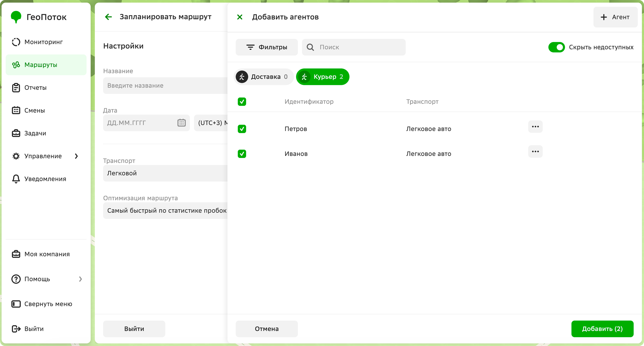Uncheck the select-all checkbox in table header
Screen dimensions: 644x346
tap(242, 101)
